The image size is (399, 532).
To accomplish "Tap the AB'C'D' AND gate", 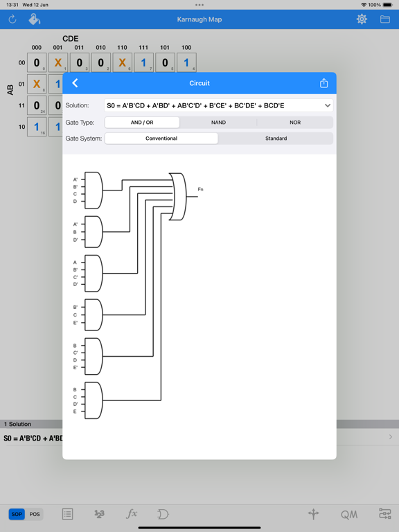I will coord(94,273).
